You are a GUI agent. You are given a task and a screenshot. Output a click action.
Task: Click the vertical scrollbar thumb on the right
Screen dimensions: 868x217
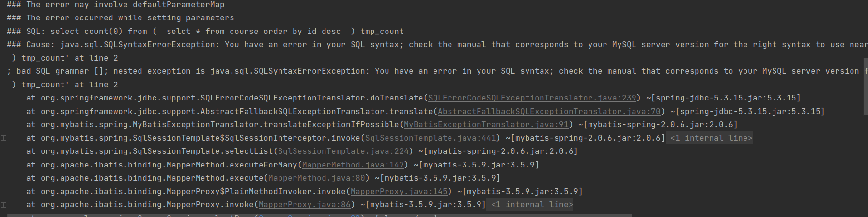click(x=866, y=86)
